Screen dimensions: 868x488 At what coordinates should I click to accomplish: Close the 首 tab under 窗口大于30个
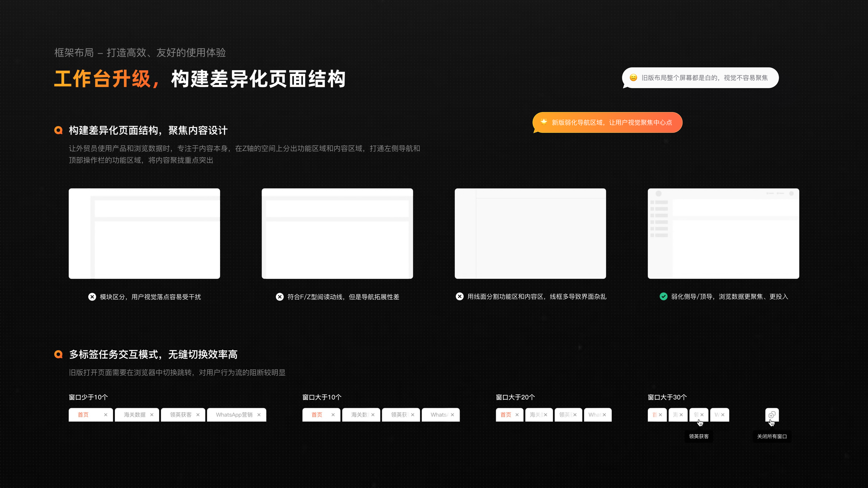pos(660,415)
